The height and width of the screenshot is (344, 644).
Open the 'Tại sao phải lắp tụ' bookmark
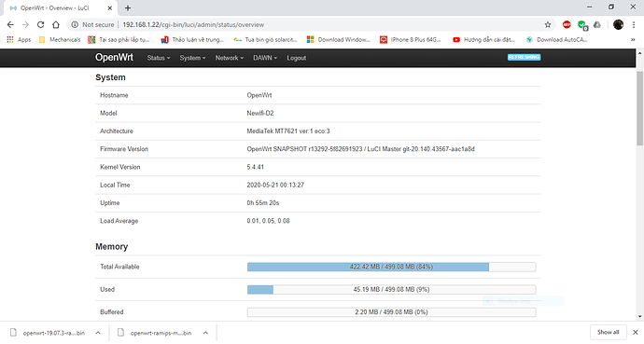119,40
